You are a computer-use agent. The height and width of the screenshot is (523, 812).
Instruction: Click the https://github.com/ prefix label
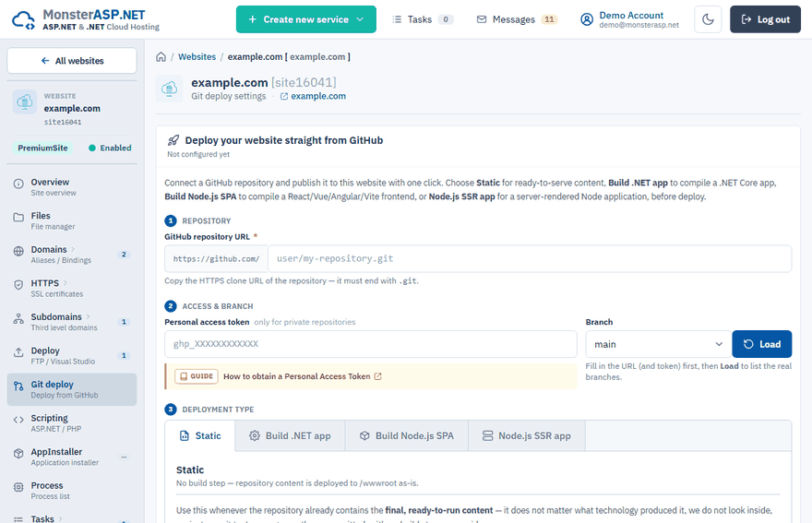tap(217, 259)
